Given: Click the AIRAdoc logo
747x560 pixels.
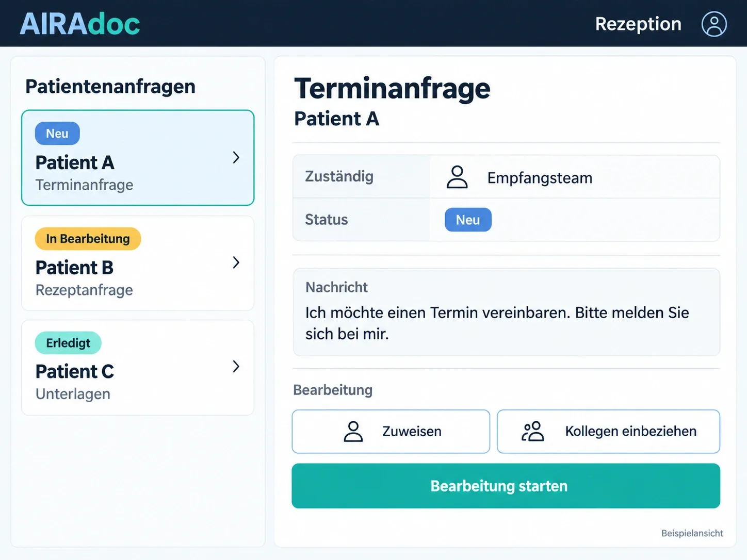Looking at the screenshot, I should 80,24.
